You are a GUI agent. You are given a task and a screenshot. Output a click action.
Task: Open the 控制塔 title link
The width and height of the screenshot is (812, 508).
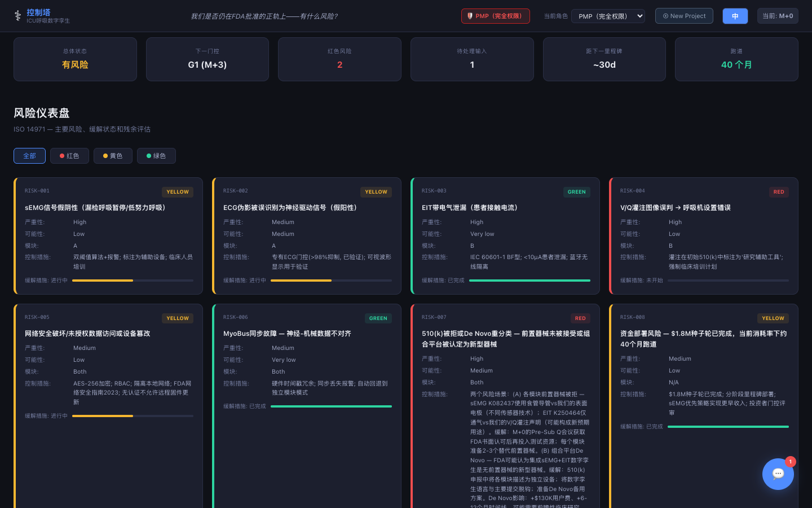click(x=38, y=12)
